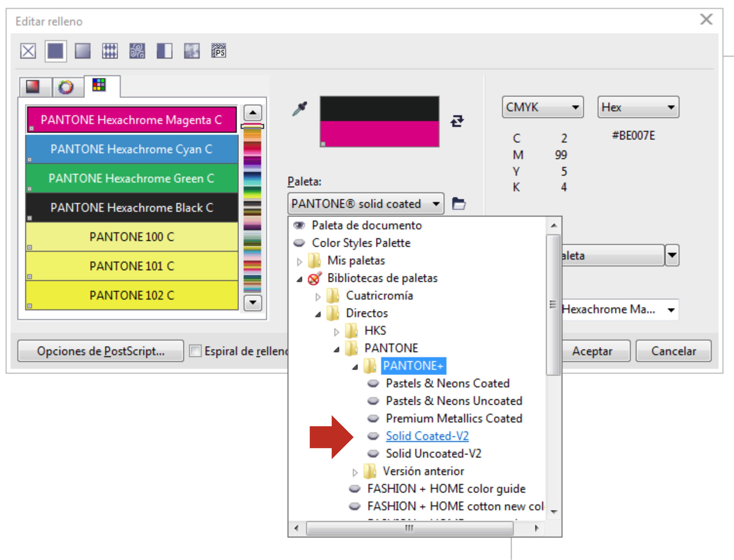
Task: Select the highlighted PANTONE+ item
Action: tap(413, 366)
